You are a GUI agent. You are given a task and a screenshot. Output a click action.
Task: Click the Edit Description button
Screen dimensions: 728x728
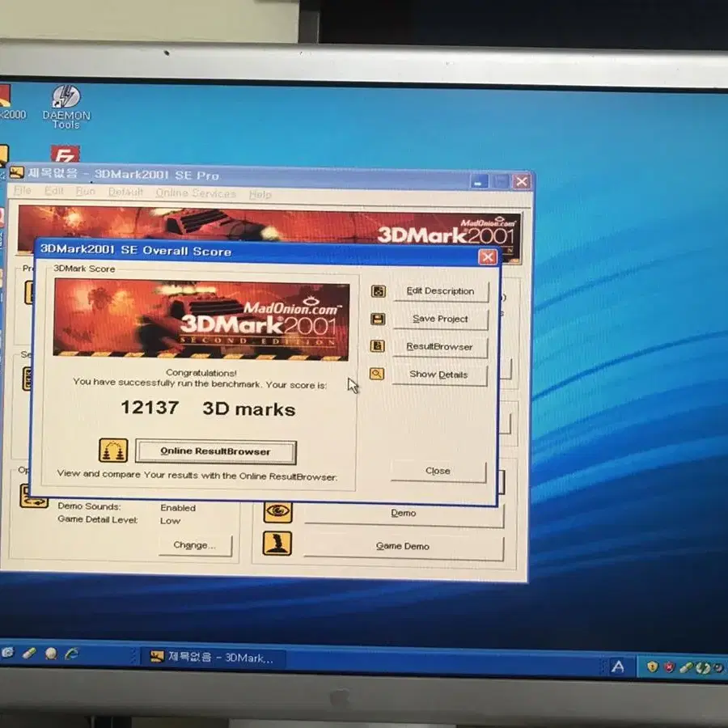pyautogui.click(x=441, y=291)
